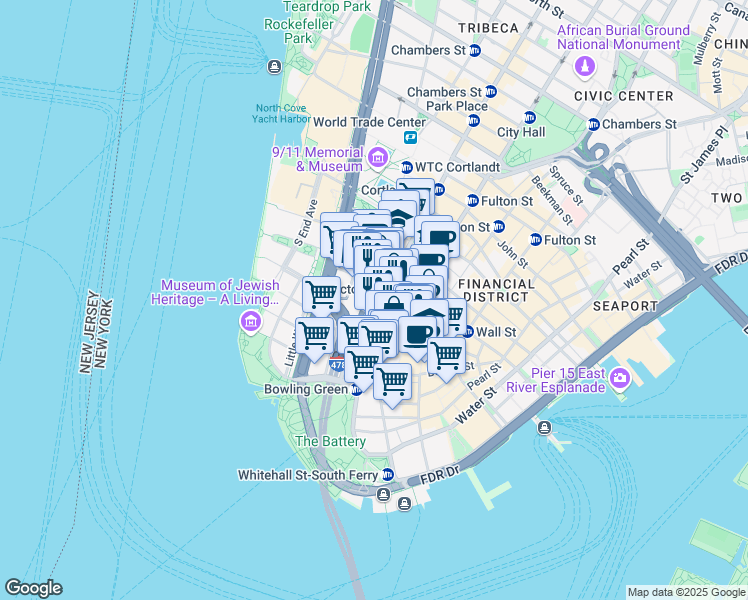Image resolution: width=748 pixels, height=600 pixels.
Task: Click the North Cove Yacht Harbor label
Action: tap(281, 114)
